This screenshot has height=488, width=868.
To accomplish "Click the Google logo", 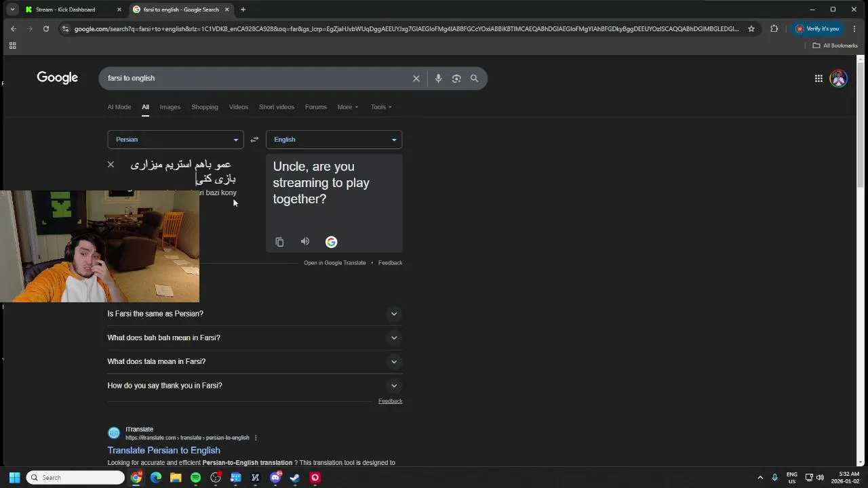I will [58, 78].
